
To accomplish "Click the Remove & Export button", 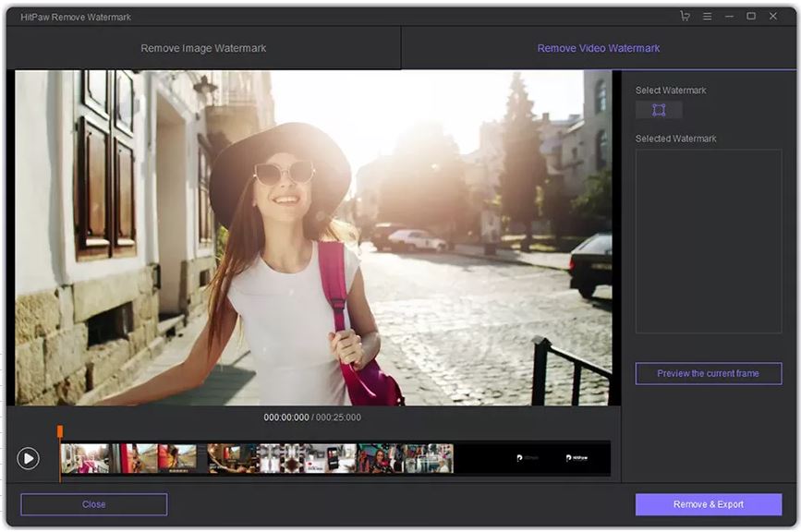I will pyautogui.click(x=708, y=504).
